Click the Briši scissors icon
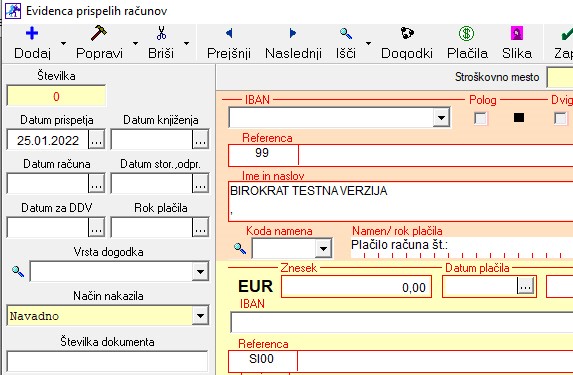Viewport: 573px width, 375px height. 161,33
